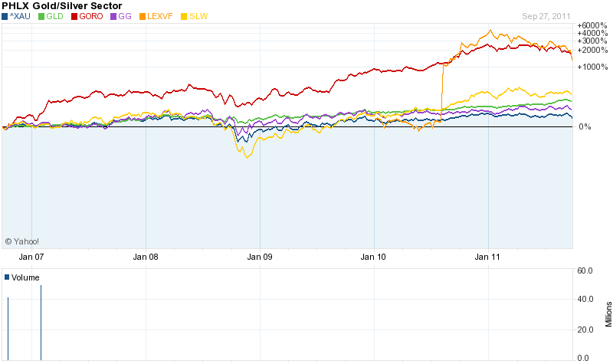Viewport: 613px width, 364px height.
Task: Click the Volume legend square
Action: click(7, 277)
